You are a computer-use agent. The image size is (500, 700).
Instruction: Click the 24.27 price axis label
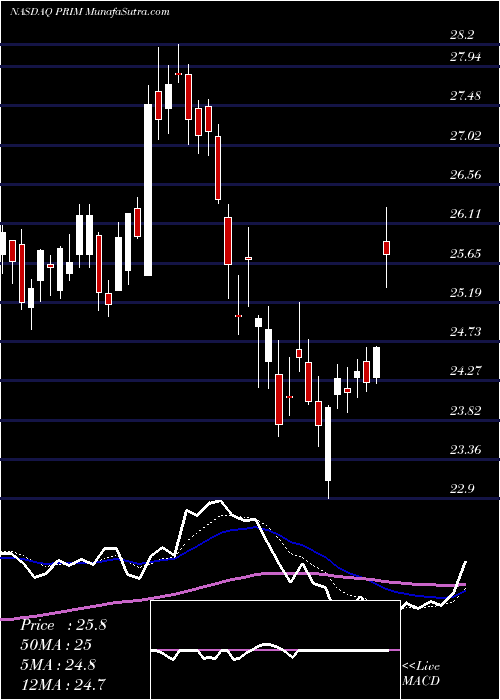(x=466, y=371)
